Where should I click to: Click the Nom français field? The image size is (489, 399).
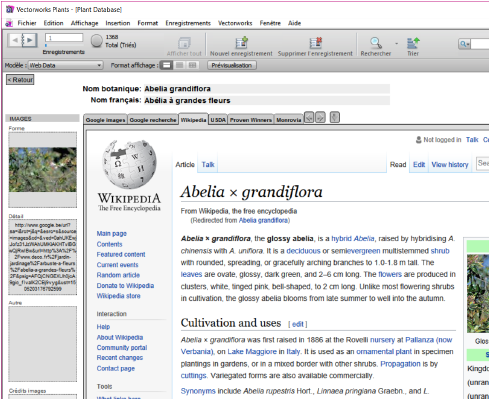click(266, 100)
